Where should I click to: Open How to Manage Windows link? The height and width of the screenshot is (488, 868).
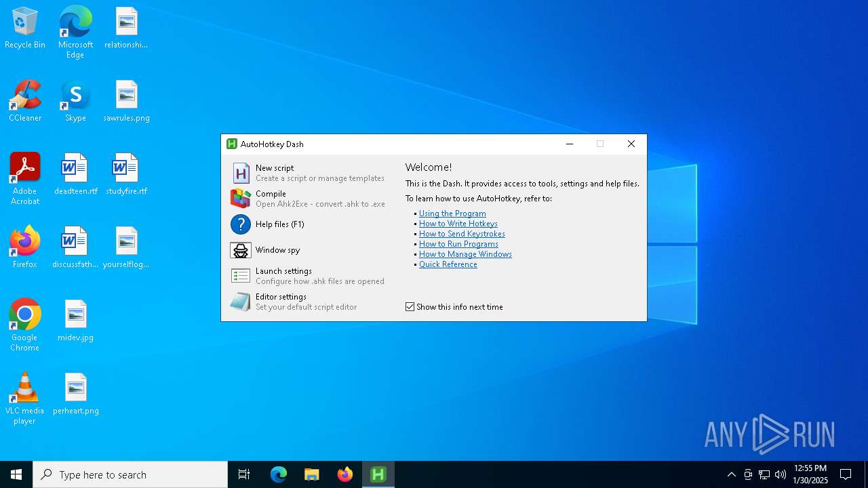click(465, 254)
